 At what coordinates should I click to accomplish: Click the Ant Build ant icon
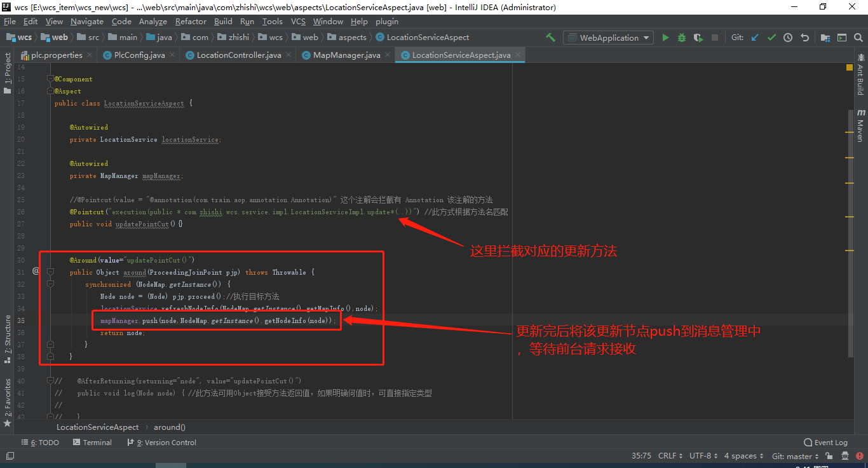[860, 58]
